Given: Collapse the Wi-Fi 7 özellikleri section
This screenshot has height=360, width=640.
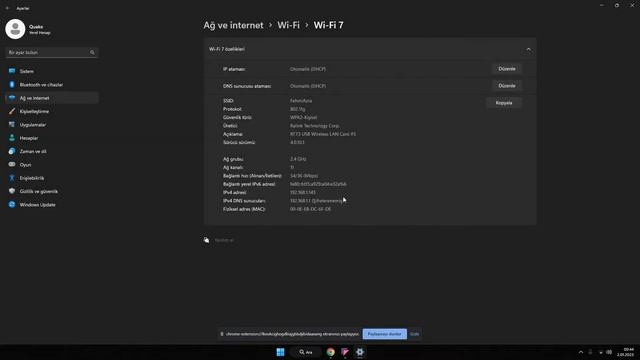Looking at the screenshot, I should [529, 49].
